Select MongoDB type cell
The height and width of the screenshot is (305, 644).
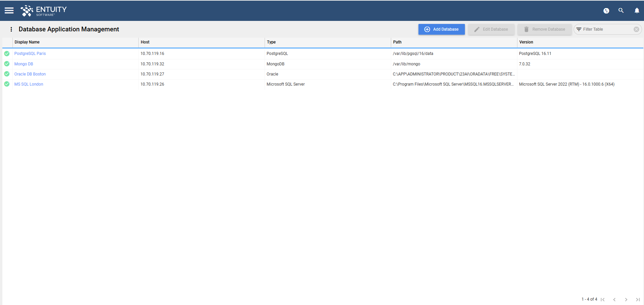(x=328, y=64)
